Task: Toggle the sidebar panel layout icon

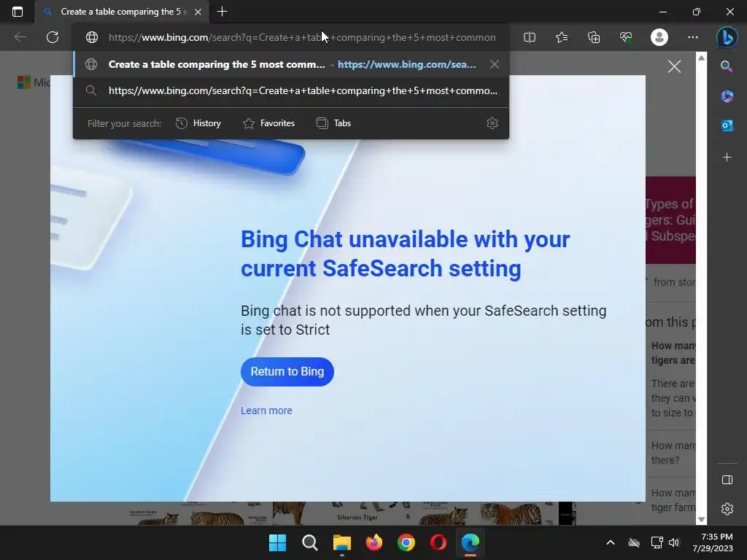Action: [x=727, y=480]
